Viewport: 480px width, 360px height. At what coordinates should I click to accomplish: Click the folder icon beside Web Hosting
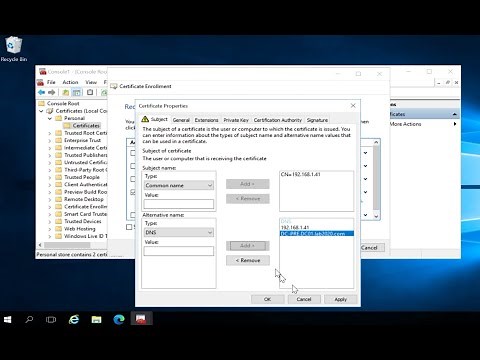(x=59, y=229)
